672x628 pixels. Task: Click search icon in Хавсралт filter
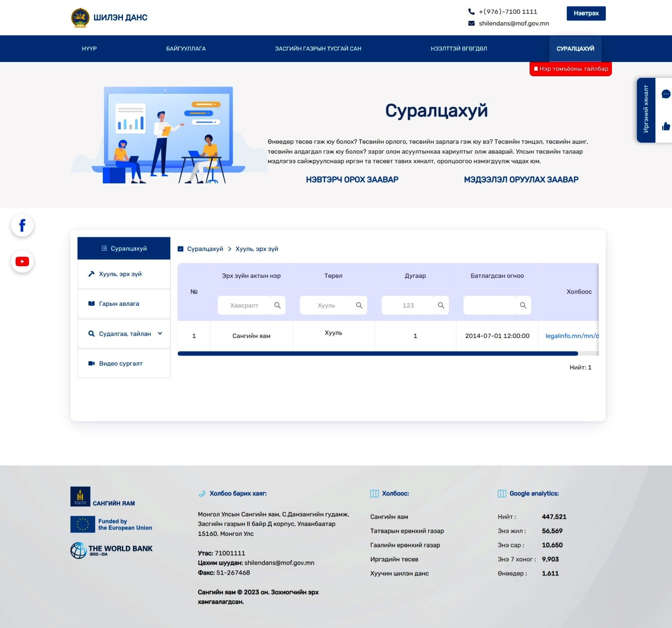(x=277, y=305)
